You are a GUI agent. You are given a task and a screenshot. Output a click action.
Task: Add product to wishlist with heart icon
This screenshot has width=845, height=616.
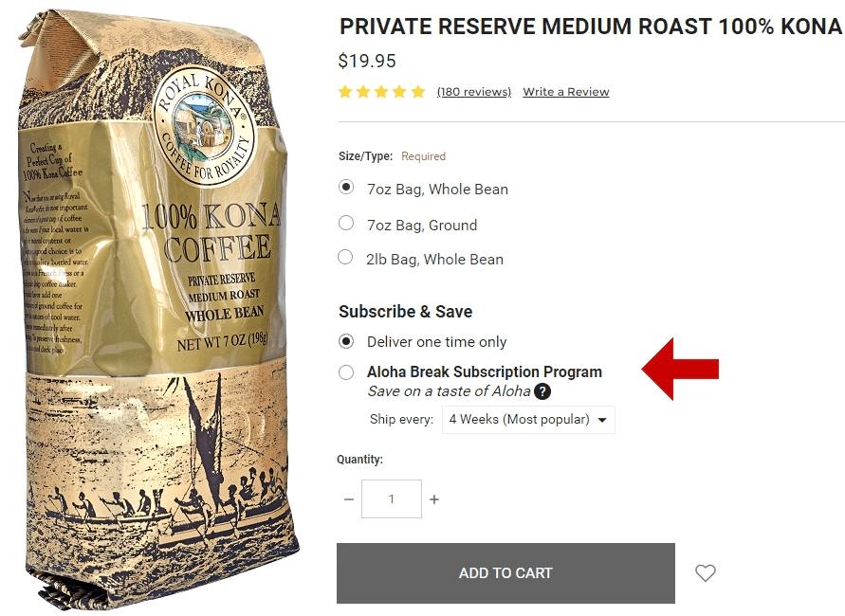(705, 573)
